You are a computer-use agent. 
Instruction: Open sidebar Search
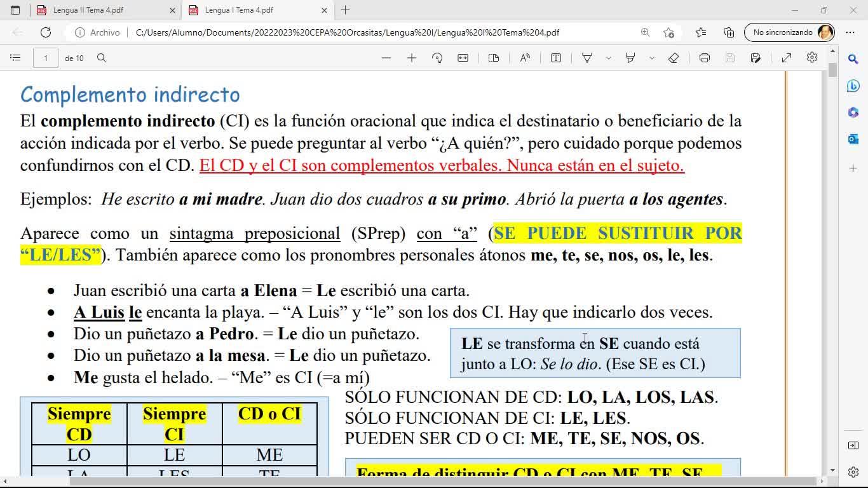tap(853, 59)
